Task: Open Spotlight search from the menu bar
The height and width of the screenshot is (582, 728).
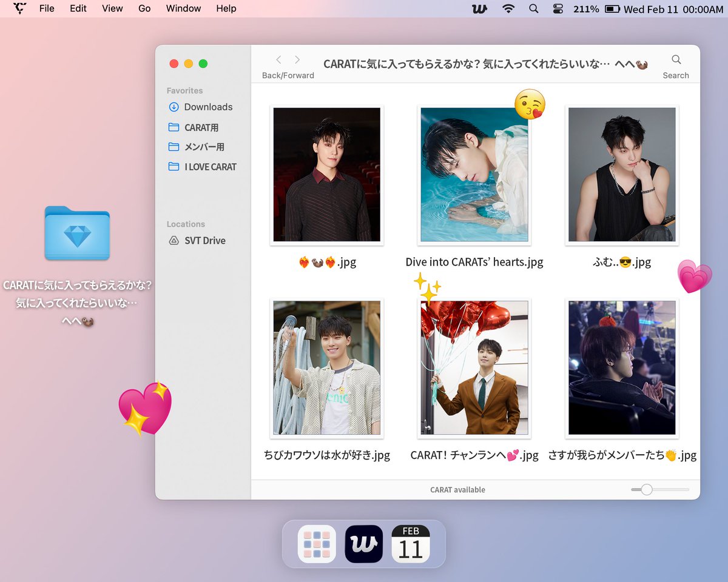Action: [x=533, y=8]
